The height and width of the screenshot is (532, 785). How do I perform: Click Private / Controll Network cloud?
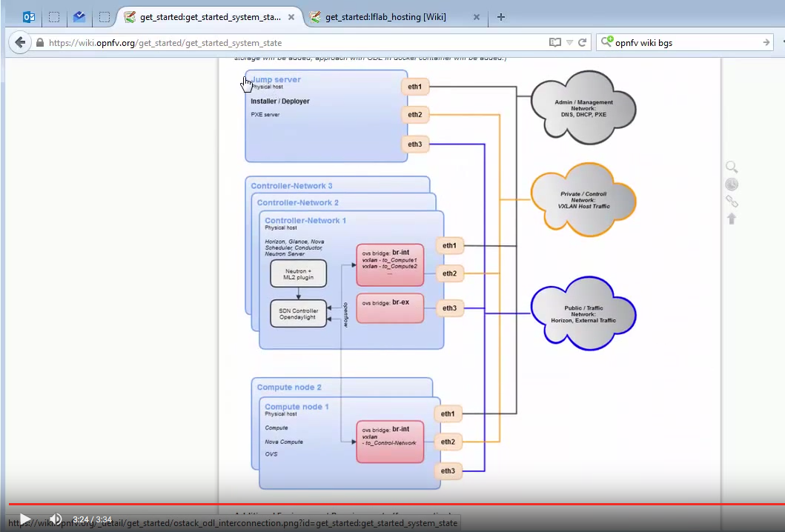[583, 200]
